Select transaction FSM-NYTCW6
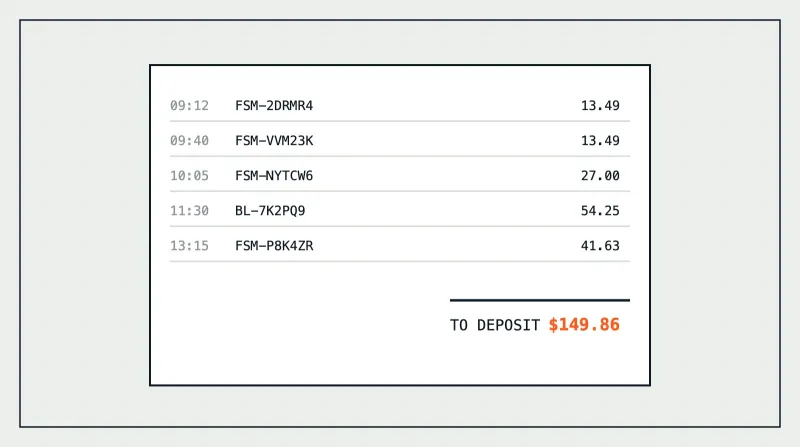Image resolution: width=800 pixels, height=447 pixels. click(x=274, y=176)
